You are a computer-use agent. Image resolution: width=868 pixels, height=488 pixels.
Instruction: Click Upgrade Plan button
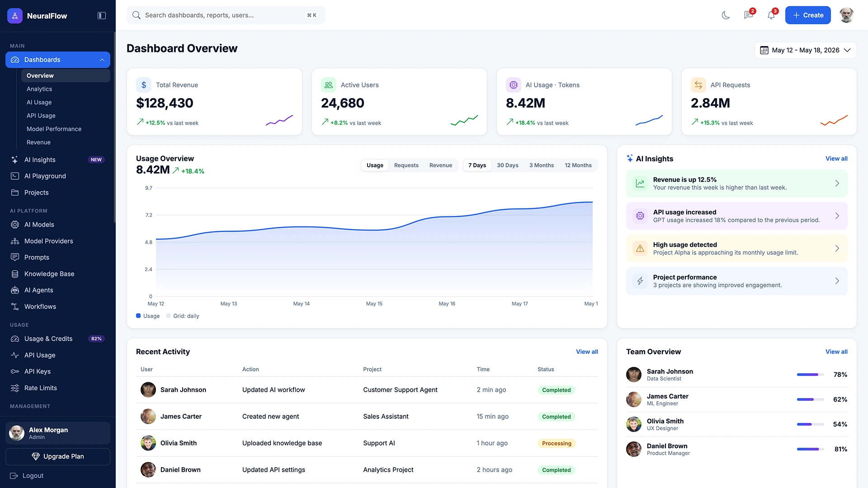58,457
